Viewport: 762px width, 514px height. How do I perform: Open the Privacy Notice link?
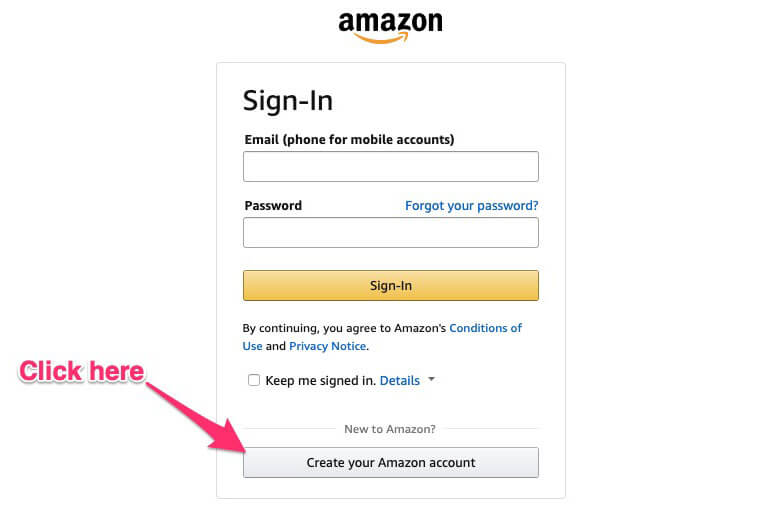click(328, 346)
